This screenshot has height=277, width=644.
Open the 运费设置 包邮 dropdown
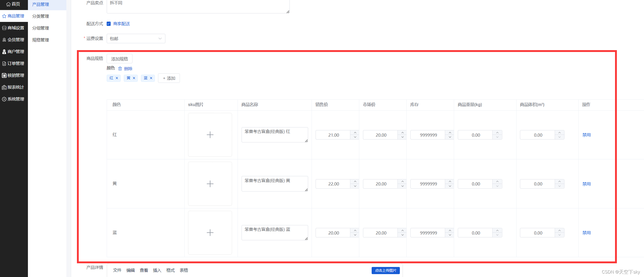(x=136, y=39)
